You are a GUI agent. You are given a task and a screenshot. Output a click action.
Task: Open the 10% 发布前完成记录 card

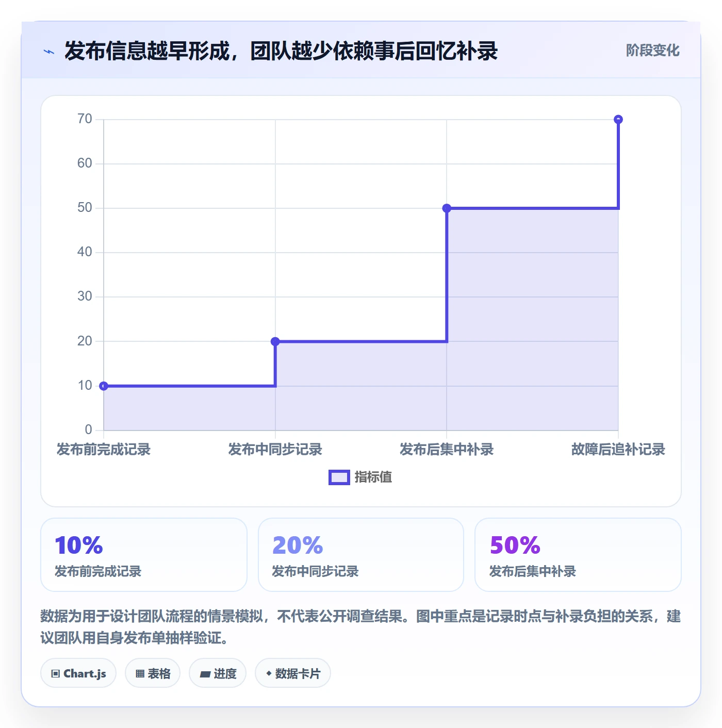click(x=144, y=555)
